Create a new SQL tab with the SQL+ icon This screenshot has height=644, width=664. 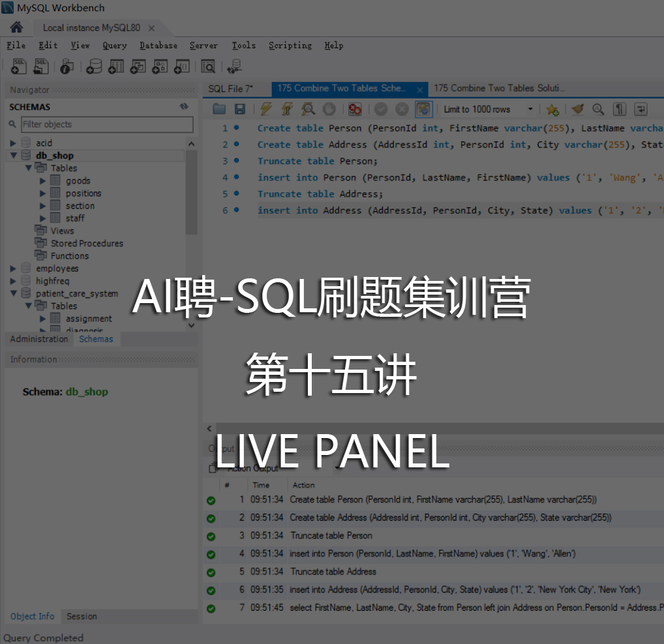pos(18,66)
